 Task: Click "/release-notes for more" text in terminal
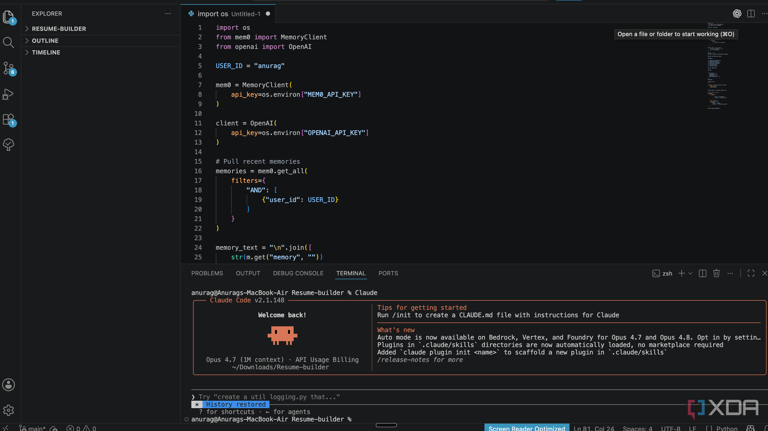click(420, 360)
